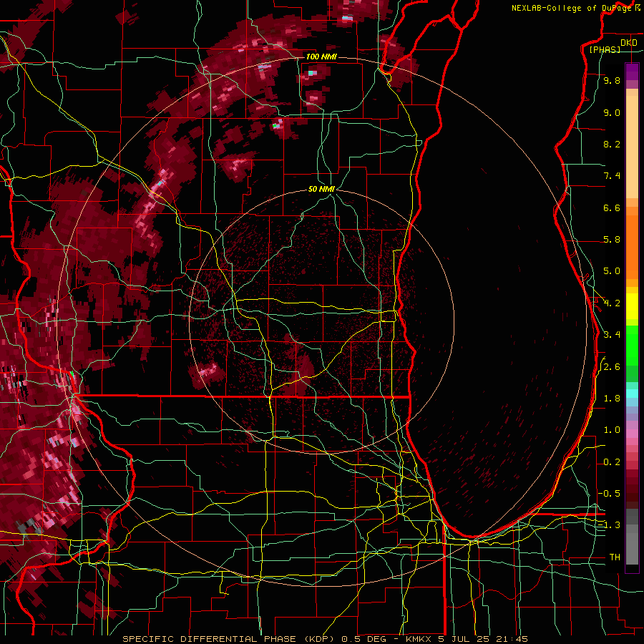Click the NEXLAB-College of DuPage title text
644x644 pixels.
tap(571, 8)
